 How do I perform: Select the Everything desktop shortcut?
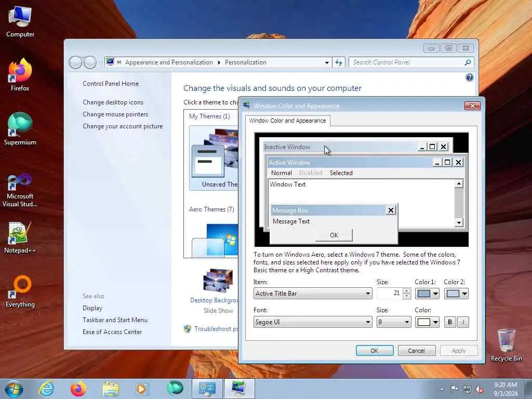[20, 292]
